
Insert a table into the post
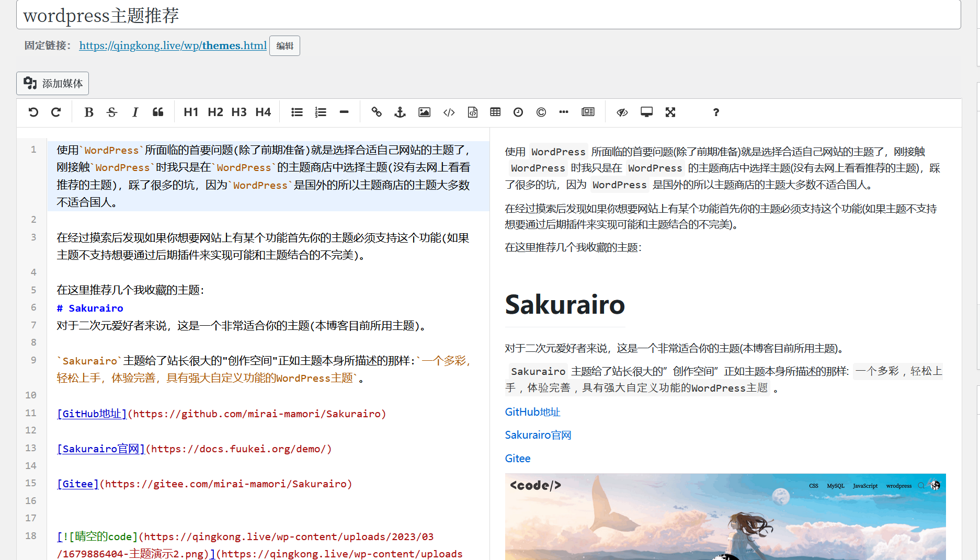(495, 112)
